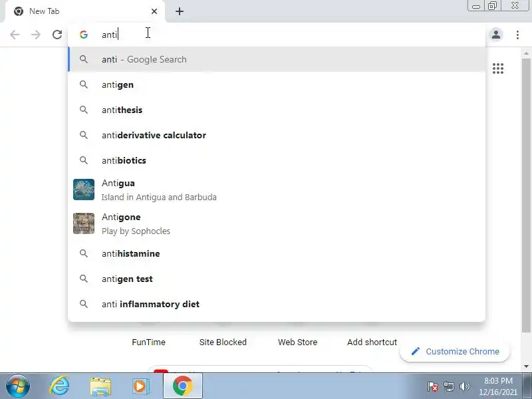Open Chrome three-dot menu
This screenshot has width=532, height=399.
(517, 35)
